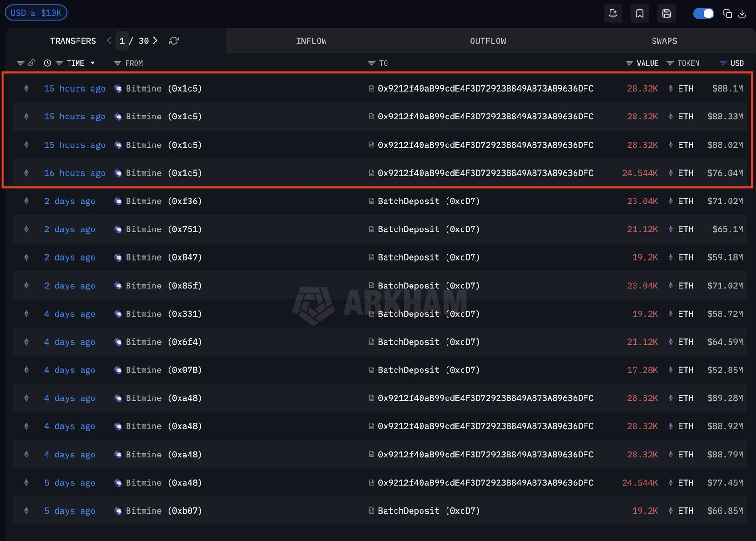Click the save floppy disk icon
The height and width of the screenshot is (541, 756).
pyautogui.click(x=666, y=14)
